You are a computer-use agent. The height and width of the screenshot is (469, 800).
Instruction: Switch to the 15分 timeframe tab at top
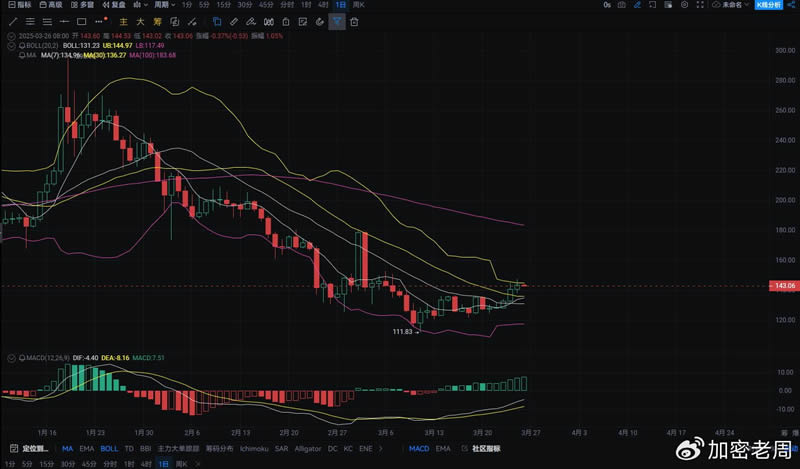click(223, 5)
